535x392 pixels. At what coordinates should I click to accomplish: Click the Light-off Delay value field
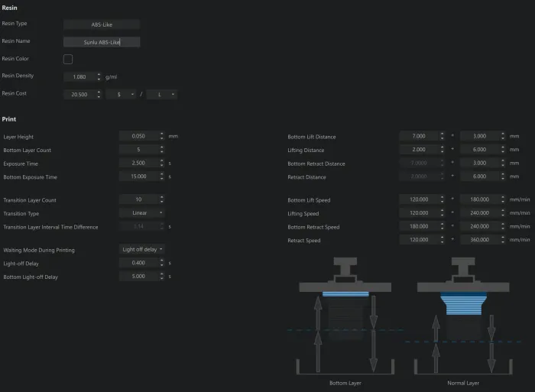point(139,263)
